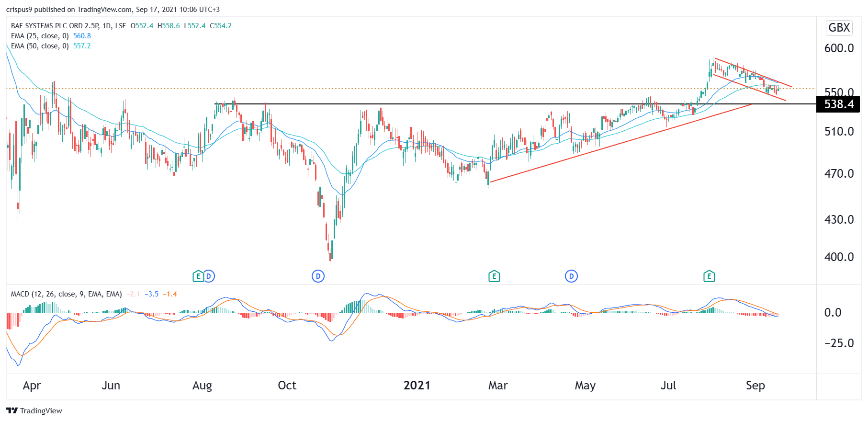Click the dividend marker in late October 2020
The width and height of the screenshot is (868, 421).
click(318, 276)
